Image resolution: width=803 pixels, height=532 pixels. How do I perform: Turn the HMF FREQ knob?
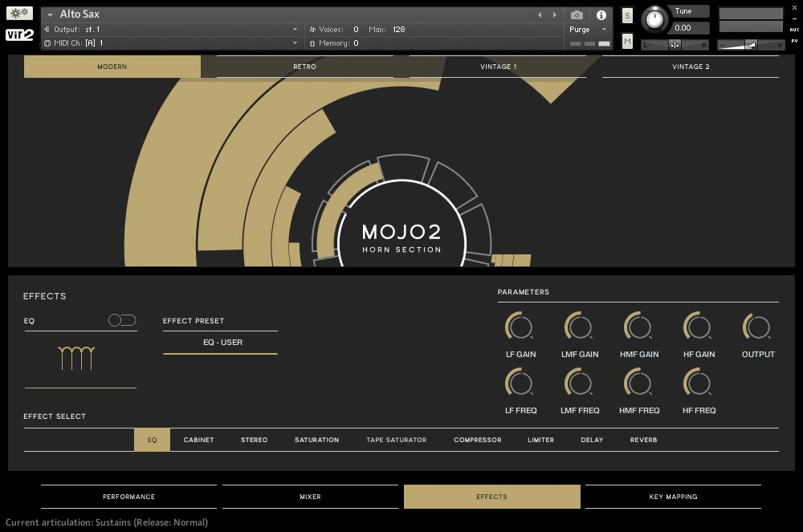click(x=638, y=383)
